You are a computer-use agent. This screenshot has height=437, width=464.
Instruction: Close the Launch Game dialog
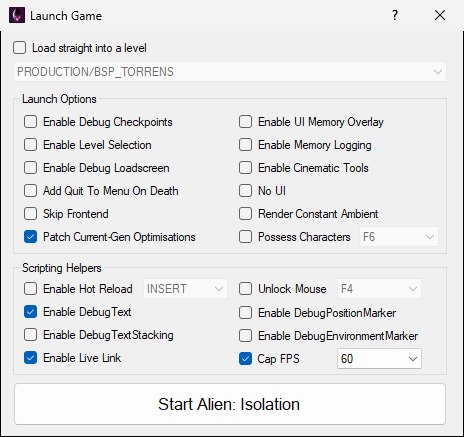click(440, 15)
